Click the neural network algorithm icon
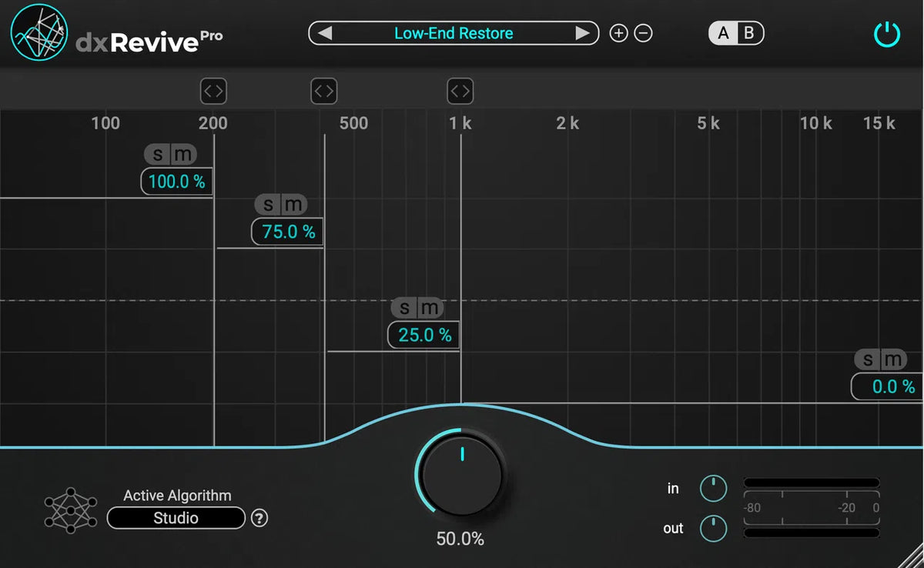The width and height of the screenshot is (924, 568). 69,510
